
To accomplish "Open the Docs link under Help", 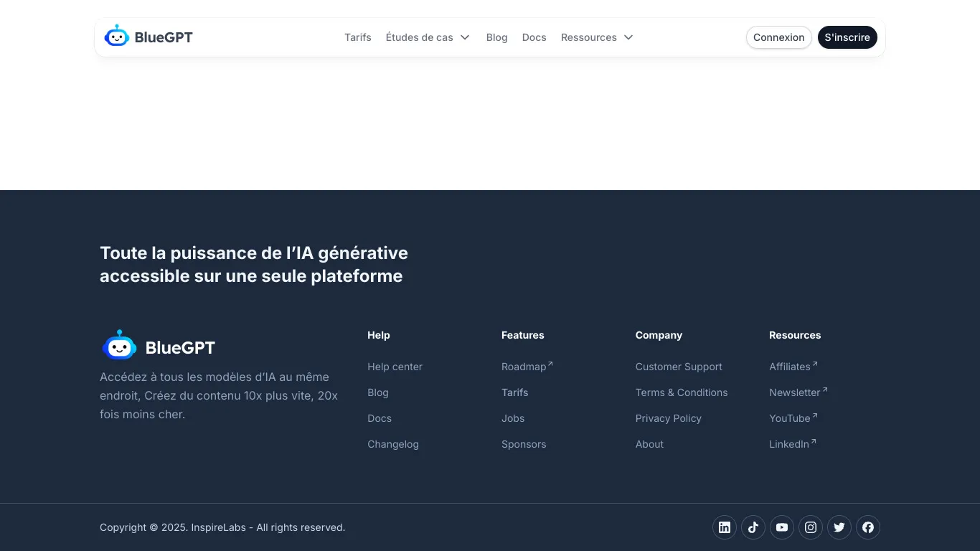I will [380, 418].
